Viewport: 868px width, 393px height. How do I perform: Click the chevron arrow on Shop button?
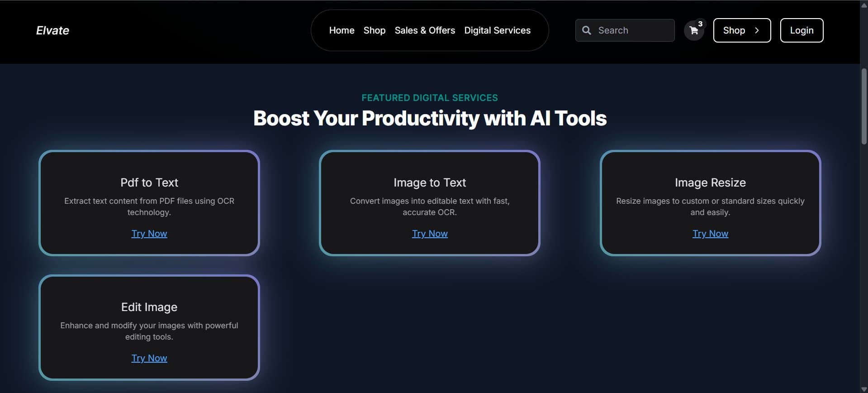pos(757,30)
